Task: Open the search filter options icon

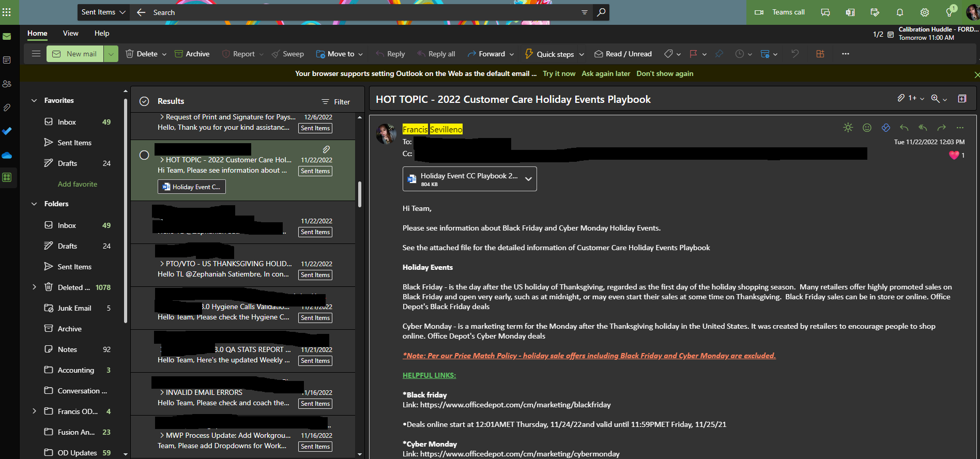Action: point(585,12)
